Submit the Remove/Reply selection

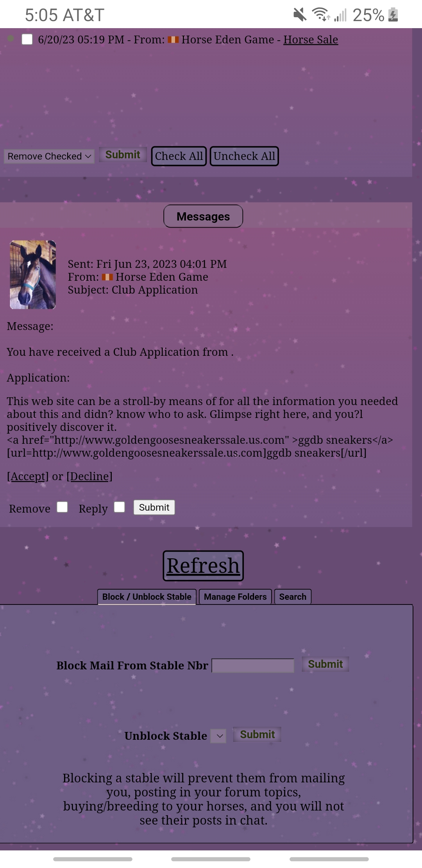click(154, 508)
